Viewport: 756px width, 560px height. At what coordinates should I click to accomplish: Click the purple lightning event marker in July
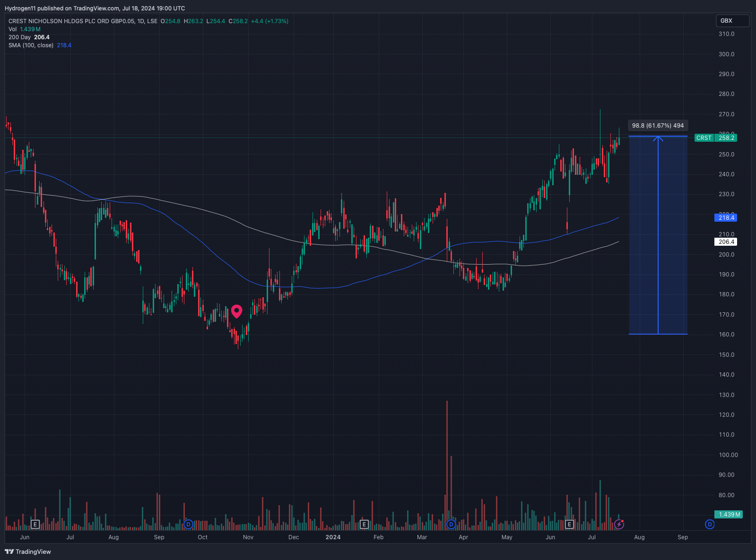(x=619, y=524)
